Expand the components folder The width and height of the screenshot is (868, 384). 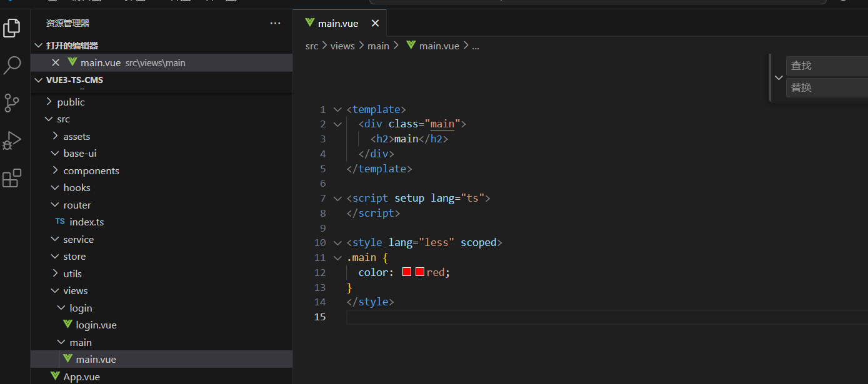pos(91,170)
